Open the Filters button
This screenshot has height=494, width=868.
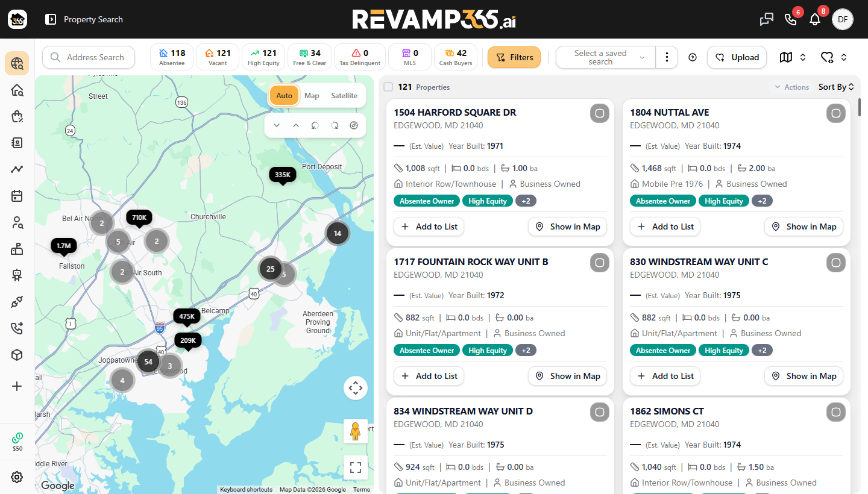[x=514, y=57]
